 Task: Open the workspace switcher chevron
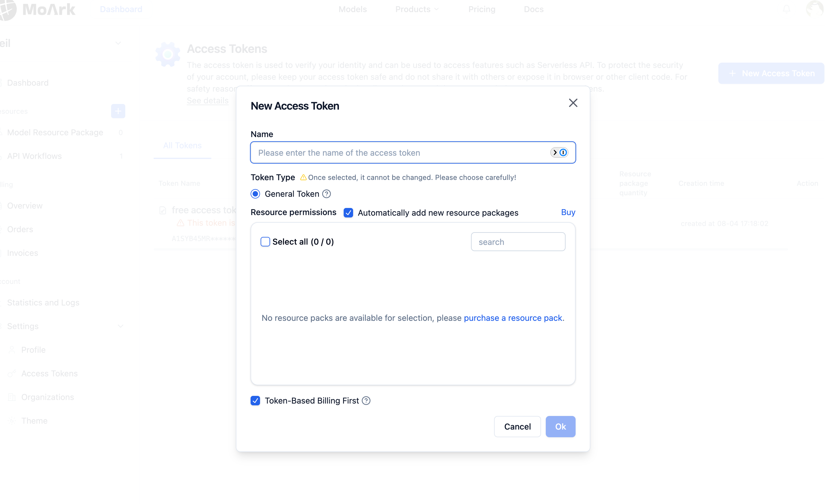(118, 43)
